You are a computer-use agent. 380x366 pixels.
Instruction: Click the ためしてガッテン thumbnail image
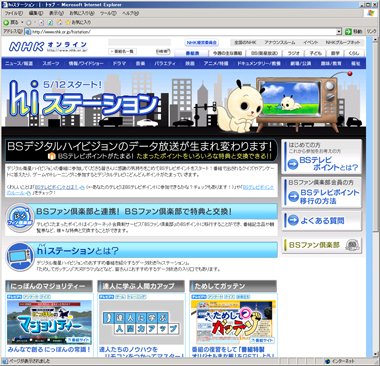coord(233,322)
